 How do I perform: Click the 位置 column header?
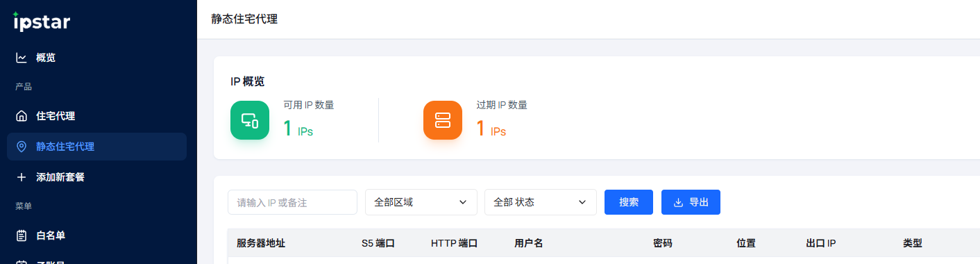coord(746,243)
